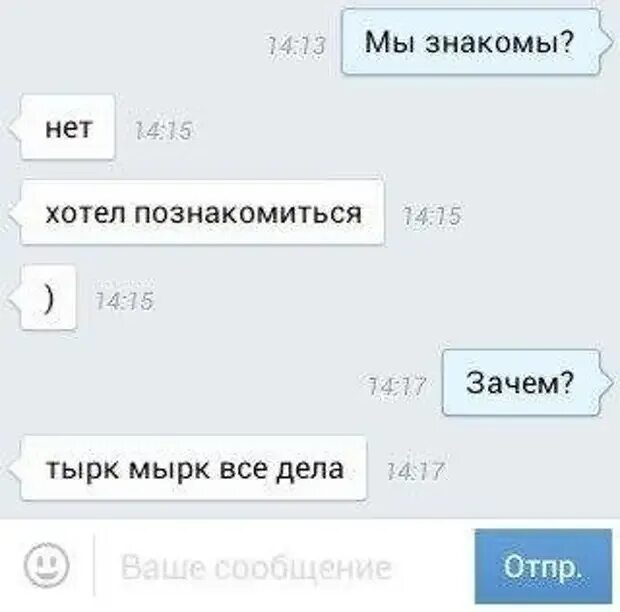Tap the 14:15 timestamp beside нет
Image resolution: width=620 pixels, height=612 pixels.
pos(163,130)
